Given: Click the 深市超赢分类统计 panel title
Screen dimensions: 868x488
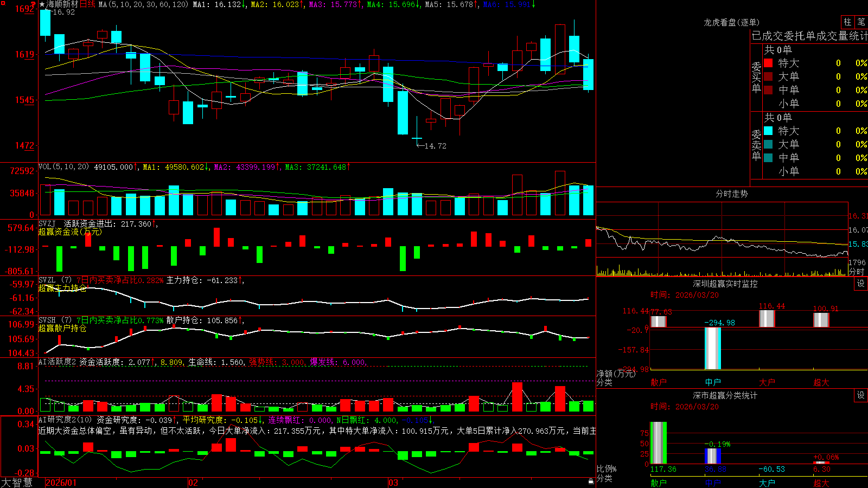Looking at the screenshot, I should (x=725, y=395).
